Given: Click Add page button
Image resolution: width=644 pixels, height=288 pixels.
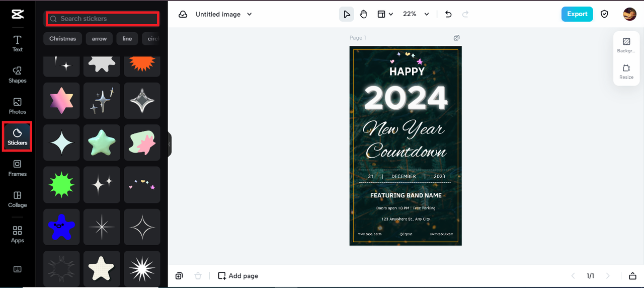Looking at the screenshot, I should [238, 276].
